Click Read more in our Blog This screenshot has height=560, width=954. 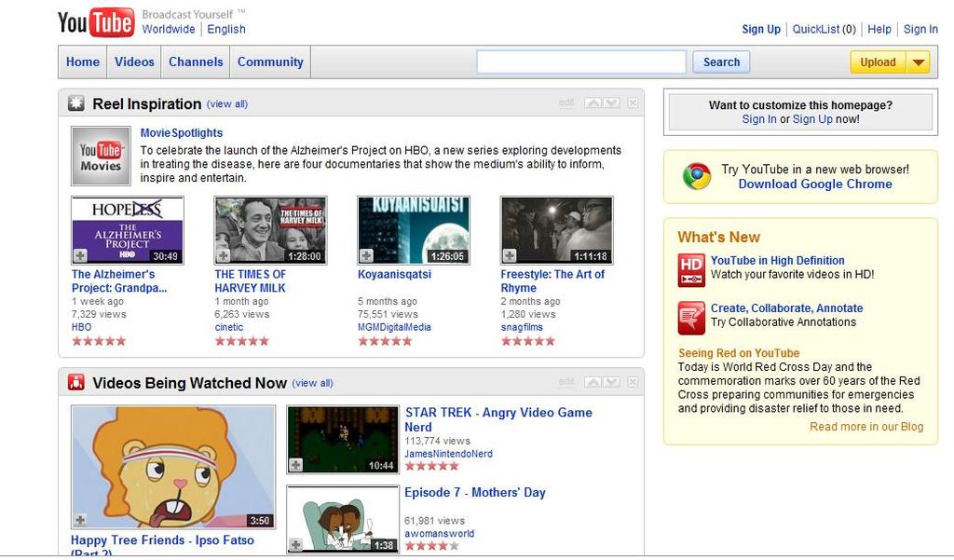click(866, 427)
